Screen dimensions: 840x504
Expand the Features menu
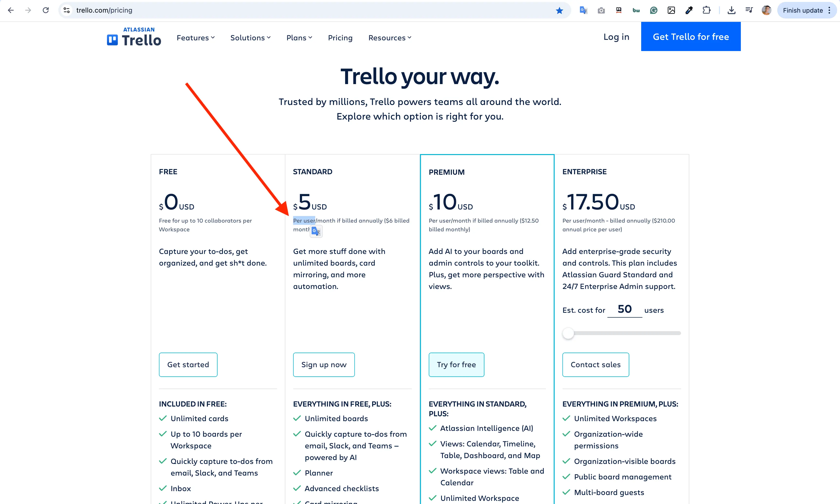point(196,38)
